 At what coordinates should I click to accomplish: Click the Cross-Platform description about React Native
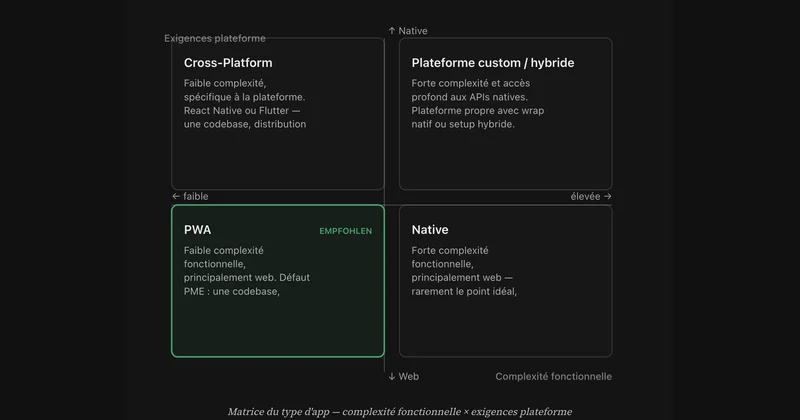click(245, 104)
